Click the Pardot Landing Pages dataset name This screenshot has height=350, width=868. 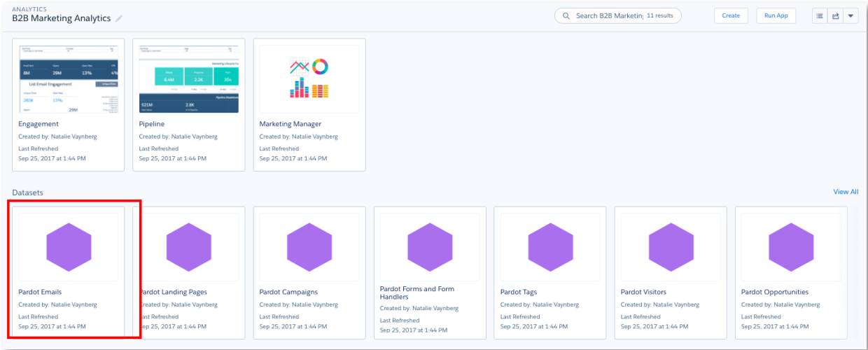(x=173, y=292)
